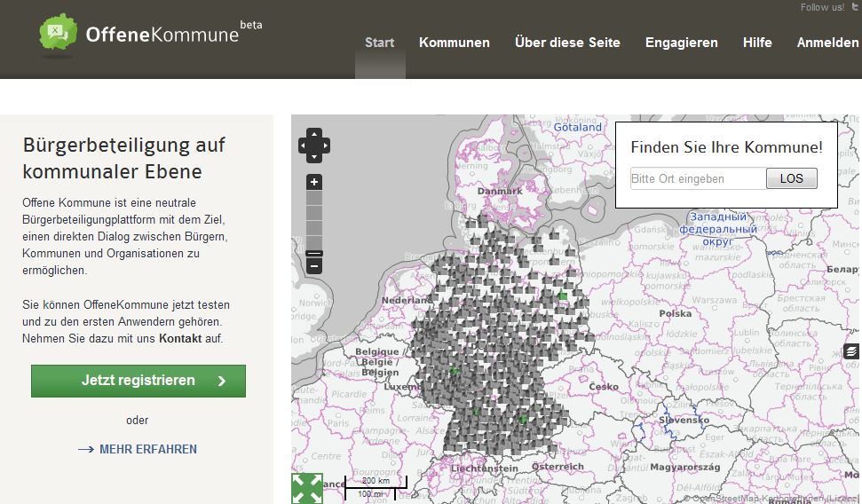This screenshot has height=504, width=862.
Task: Click the OffeneKommune logo icon
Action: point(58,33)
